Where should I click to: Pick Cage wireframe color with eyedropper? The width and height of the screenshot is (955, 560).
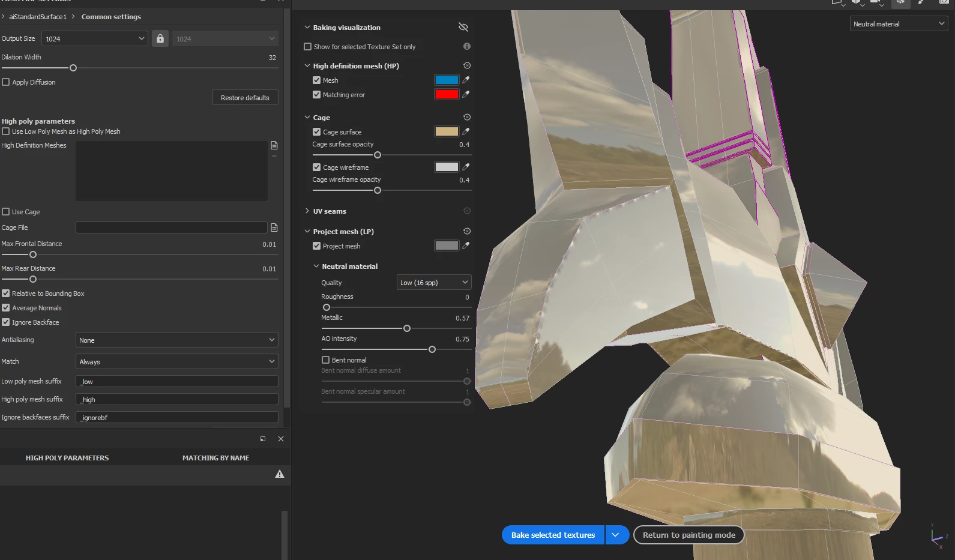coord(466,167)
